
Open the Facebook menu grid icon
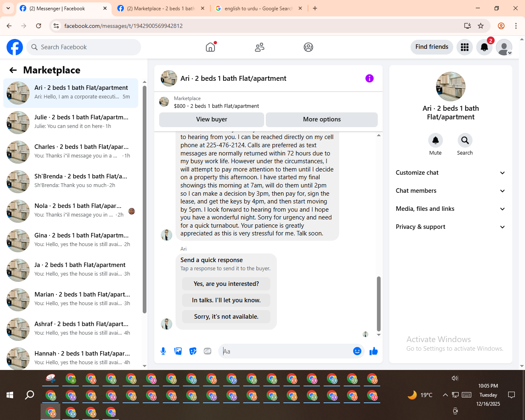465,47
